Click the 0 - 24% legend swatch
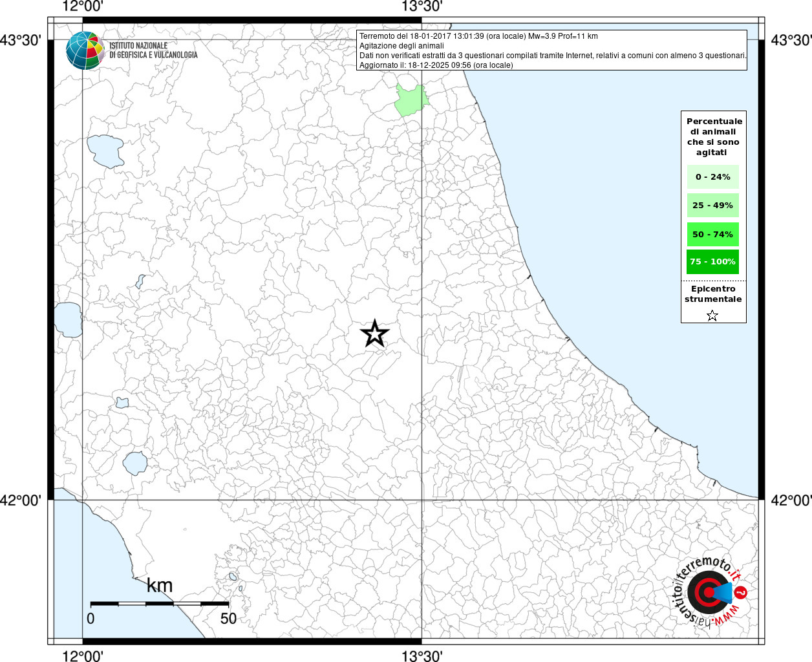The image size is (812, 662). click(712, 176)
